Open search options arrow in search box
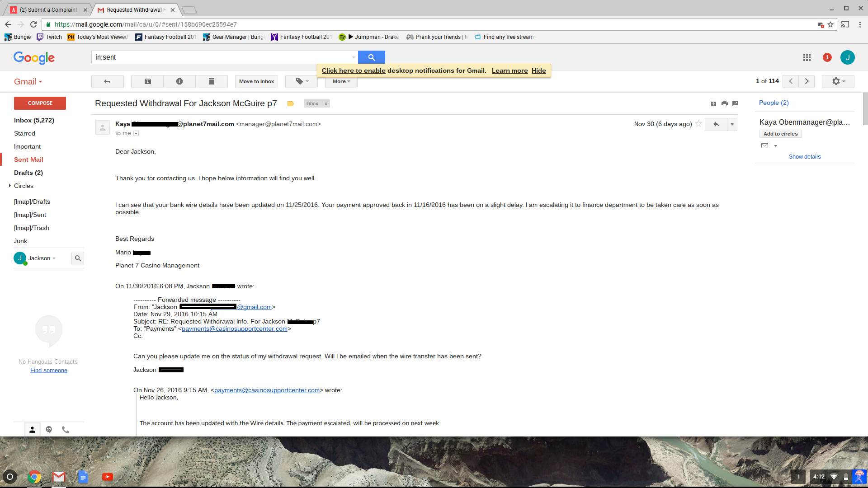 point(354,57)
